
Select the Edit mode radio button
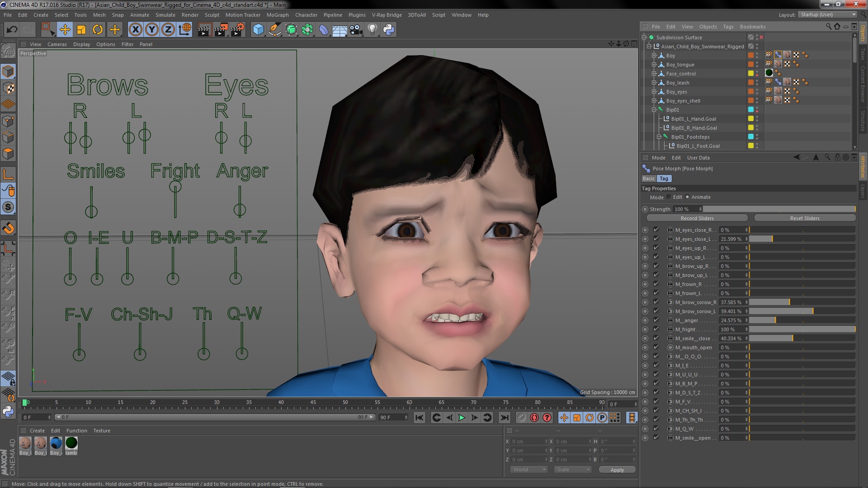tap(669, 197)
